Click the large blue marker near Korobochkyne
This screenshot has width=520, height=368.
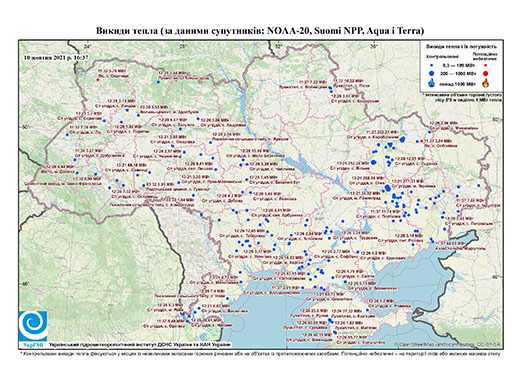403,139
